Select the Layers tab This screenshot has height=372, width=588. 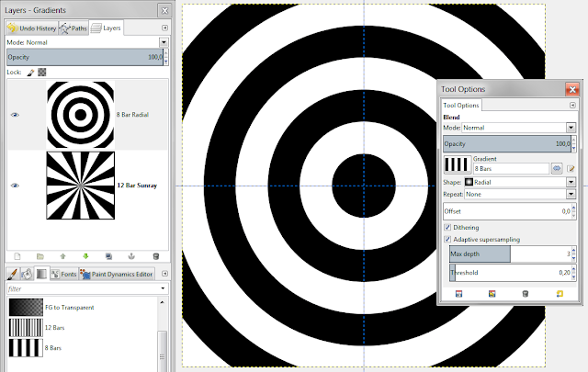click(x=107, y=28)
